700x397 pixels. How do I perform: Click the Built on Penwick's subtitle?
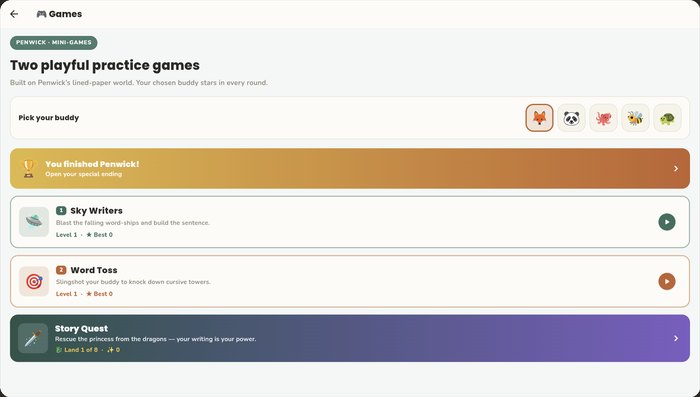139,83
